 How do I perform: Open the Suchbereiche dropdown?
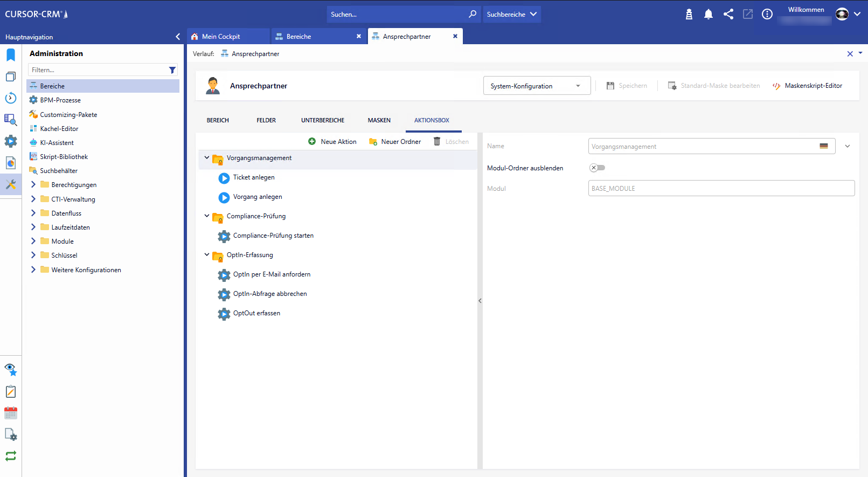pyautogui.click(x=511, y=15)
